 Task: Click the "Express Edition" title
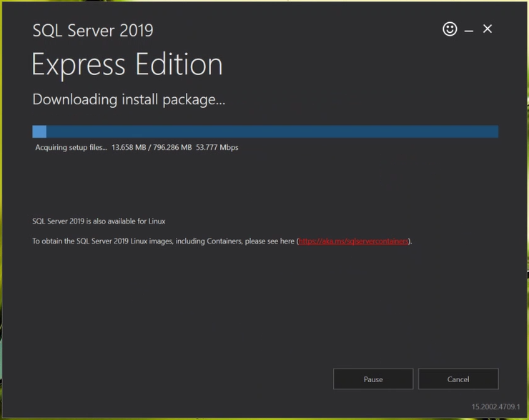127,64
